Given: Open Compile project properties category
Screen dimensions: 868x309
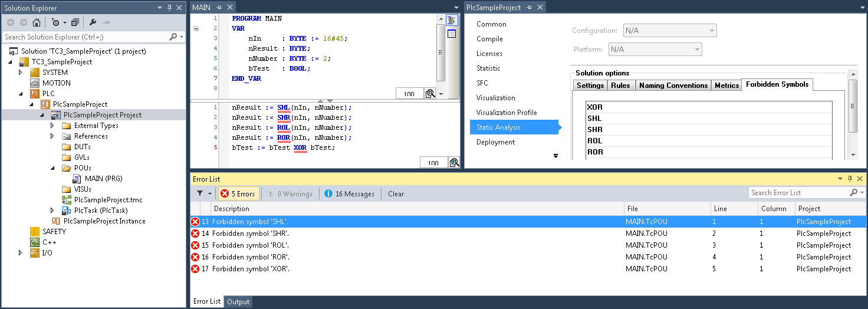Looking at the screenshot, I should coord(489,39).
